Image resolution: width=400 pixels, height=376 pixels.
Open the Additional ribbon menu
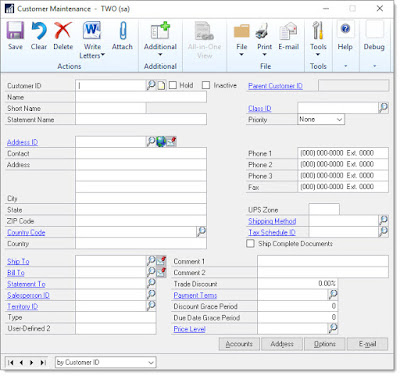point(160,39)
